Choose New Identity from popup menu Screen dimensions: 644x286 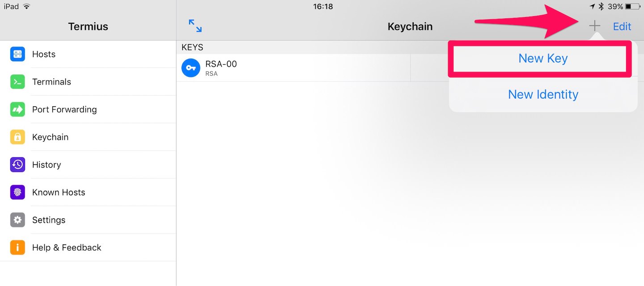[x=543, y=94]
